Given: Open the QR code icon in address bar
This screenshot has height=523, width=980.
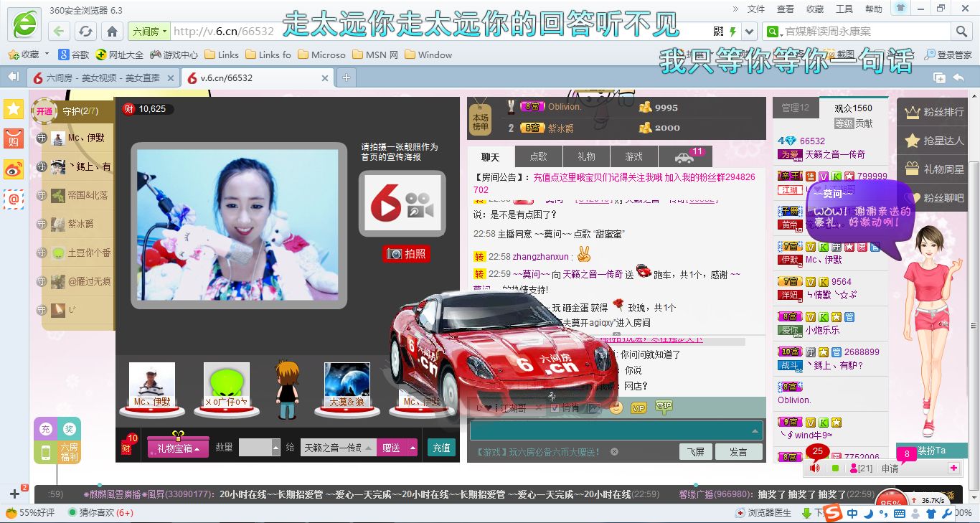Looking at the screenshot, I should [718, 32].
